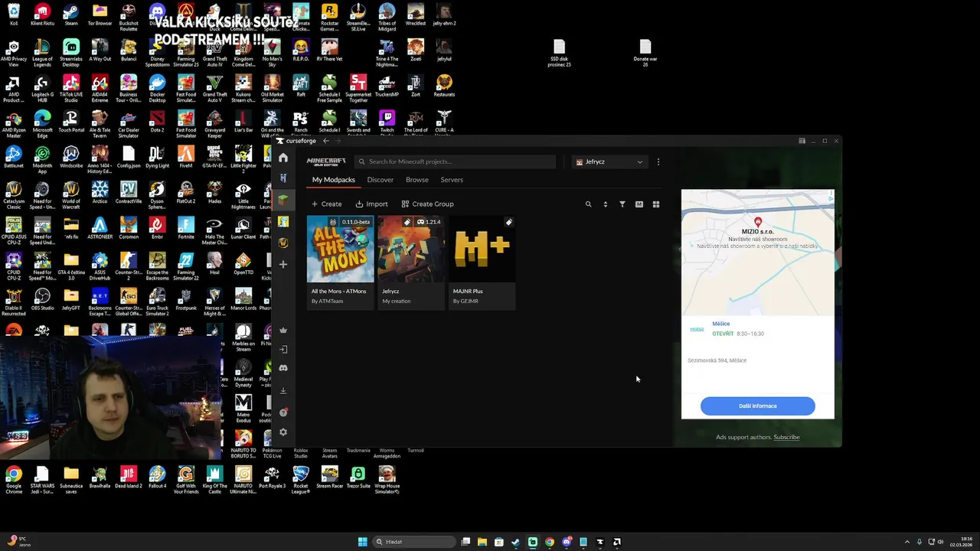This screenshot has width=980, height=551.
Task: Select Rocket League desktop shortcut
Action: coord(301,480)
